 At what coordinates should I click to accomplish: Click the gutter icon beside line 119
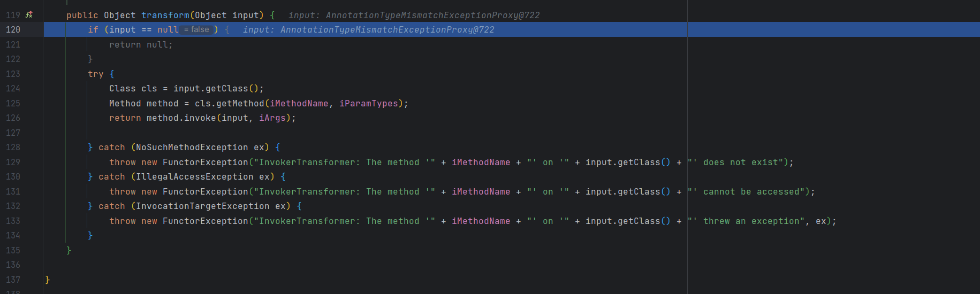29,15
